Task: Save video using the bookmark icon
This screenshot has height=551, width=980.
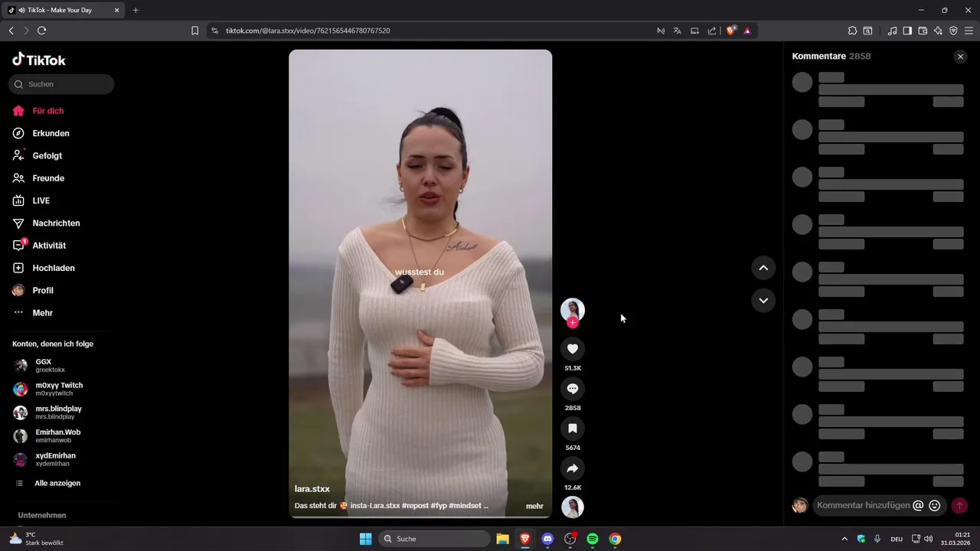Action: 572,429
